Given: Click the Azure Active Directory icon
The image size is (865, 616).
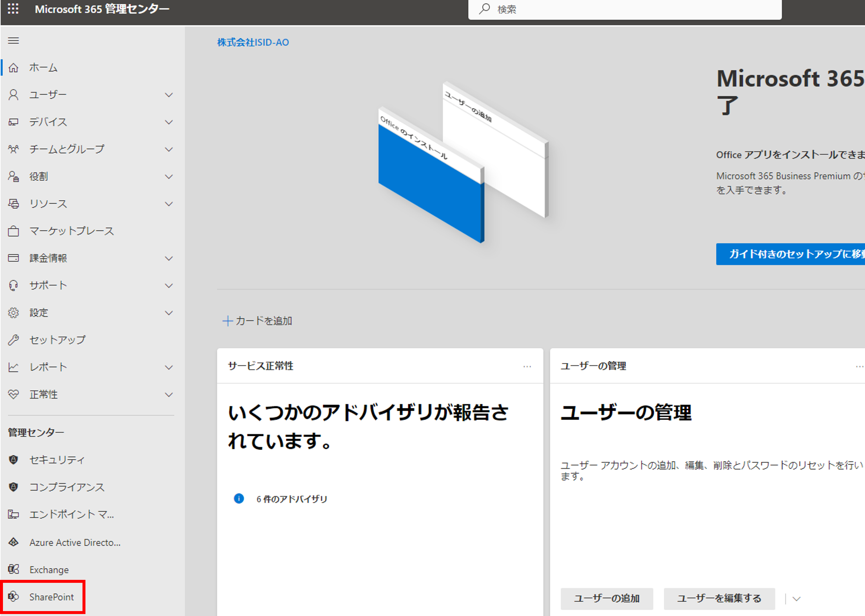Looking at the screenshot, I should (x=13, y=542).
